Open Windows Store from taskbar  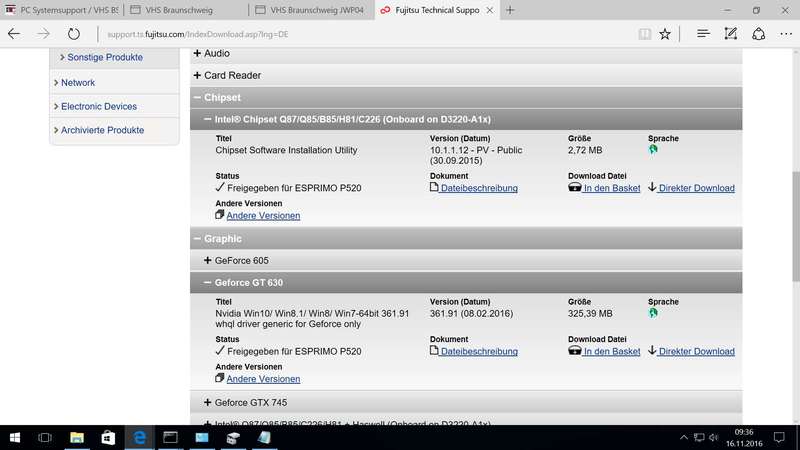pos(108,438)
